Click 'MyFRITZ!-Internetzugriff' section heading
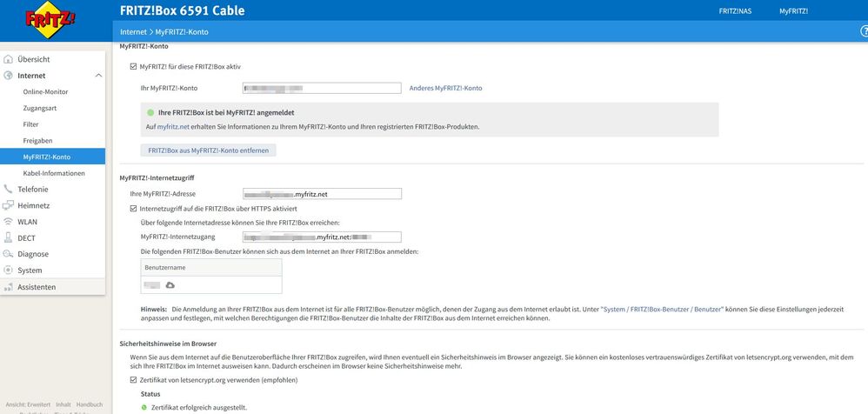This screenshot has height=414, width=868. click(157, 177)
